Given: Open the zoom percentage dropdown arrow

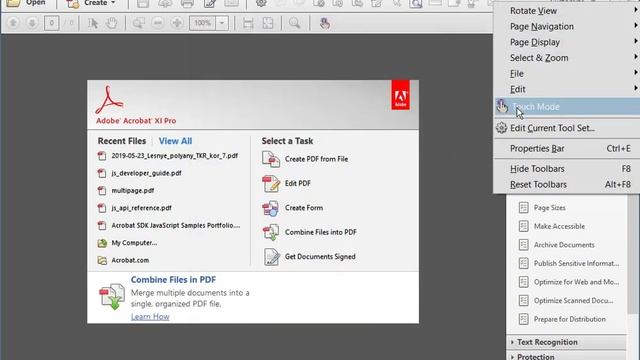Looking at the screenshot, I should coord(222,23).
